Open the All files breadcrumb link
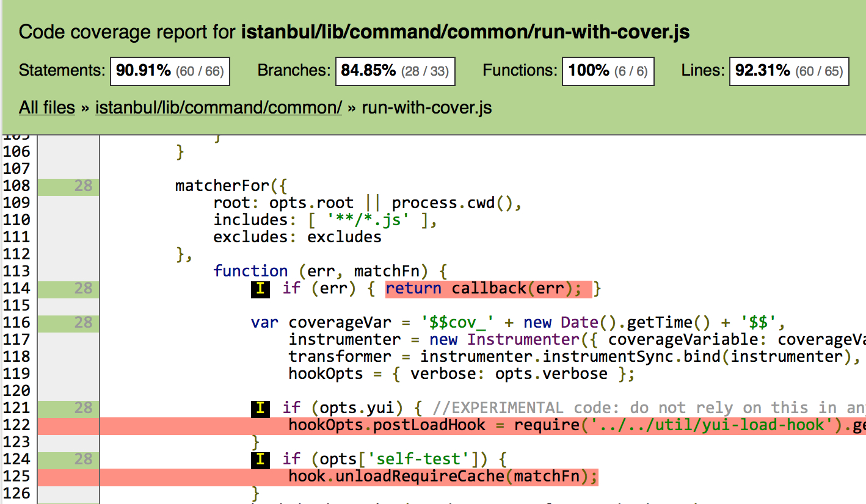Image resolution: width=866 pixels, height=504 pixels. tap(46, 107)
